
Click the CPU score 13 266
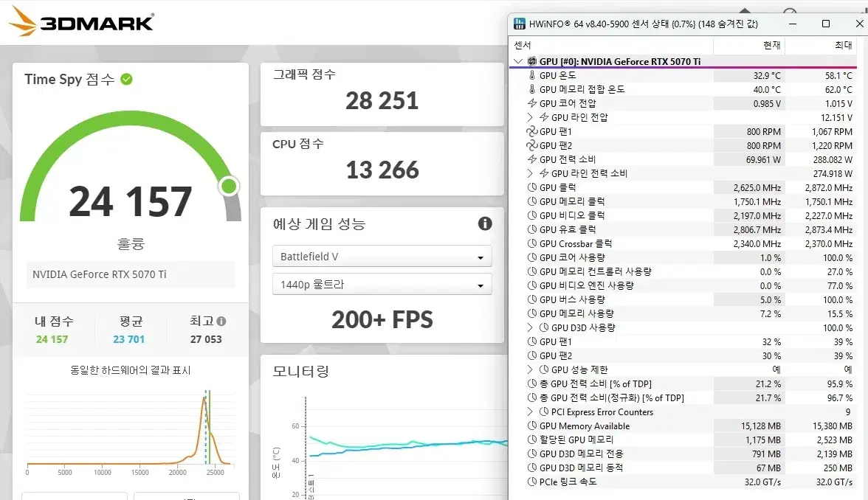pyautogui.click(x=382, y=170)
